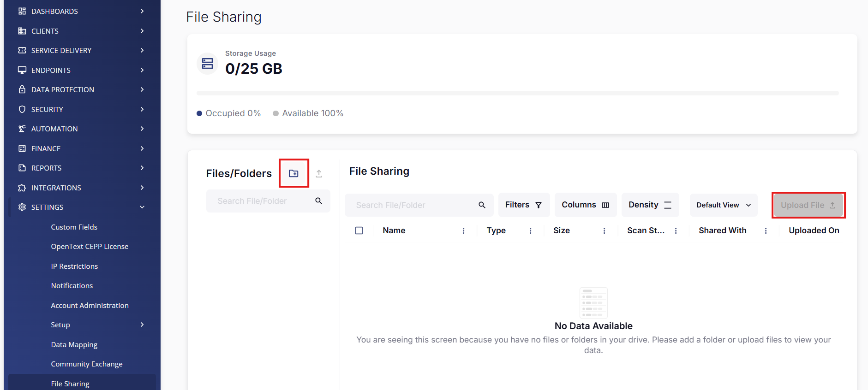Open OpenText CEPP License page
This screenshot has height=390, width=868.
pyautogui.click(x=90, y=247)
